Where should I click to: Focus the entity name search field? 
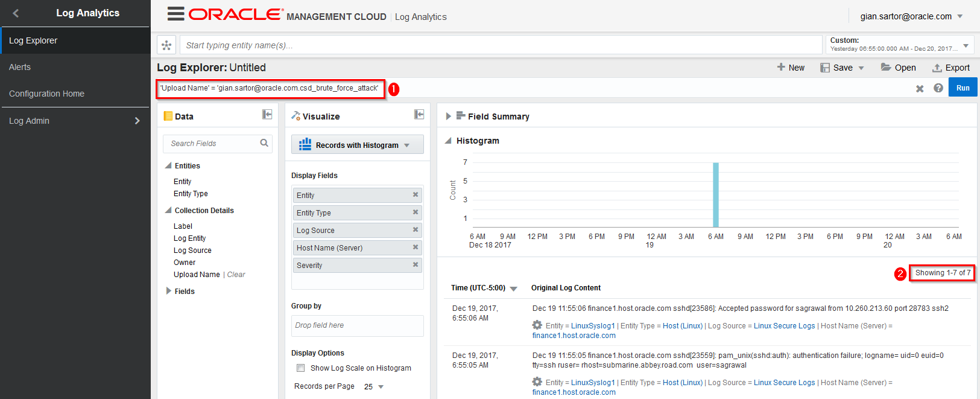[501, 45]
